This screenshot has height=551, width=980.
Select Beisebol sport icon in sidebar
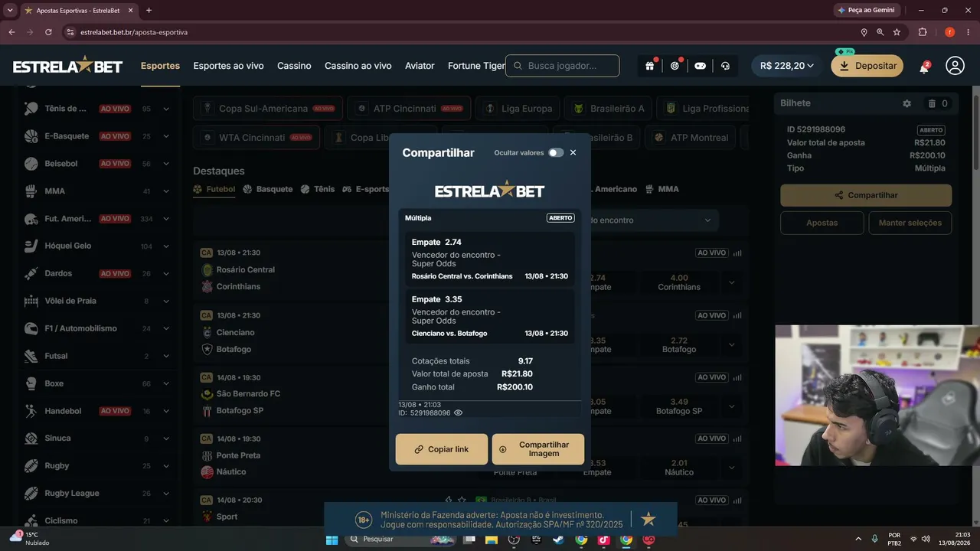coord(31,164)
